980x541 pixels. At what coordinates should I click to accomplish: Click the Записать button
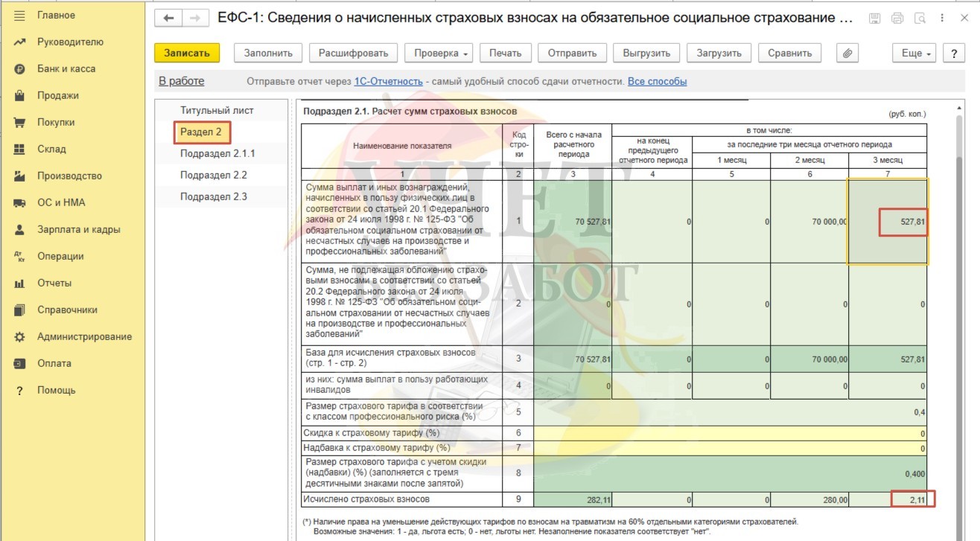pyautogui.click(x=187, y=53)
